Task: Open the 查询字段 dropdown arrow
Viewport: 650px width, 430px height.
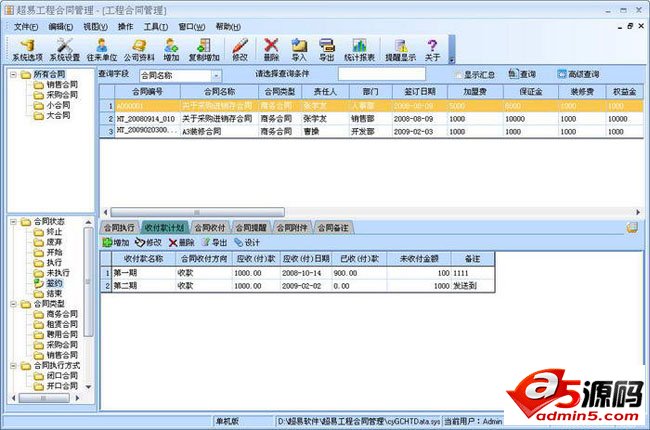Action: tap(216, 75)
